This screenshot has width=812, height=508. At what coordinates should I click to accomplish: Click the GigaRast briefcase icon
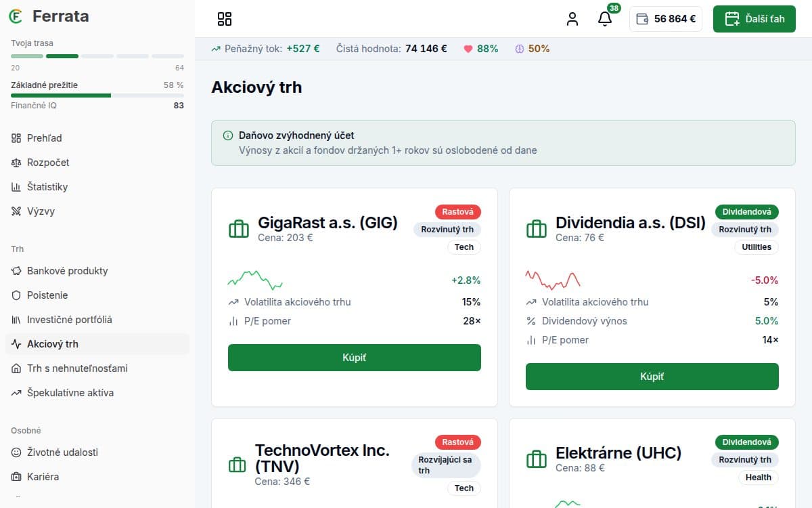pos(239,229)
